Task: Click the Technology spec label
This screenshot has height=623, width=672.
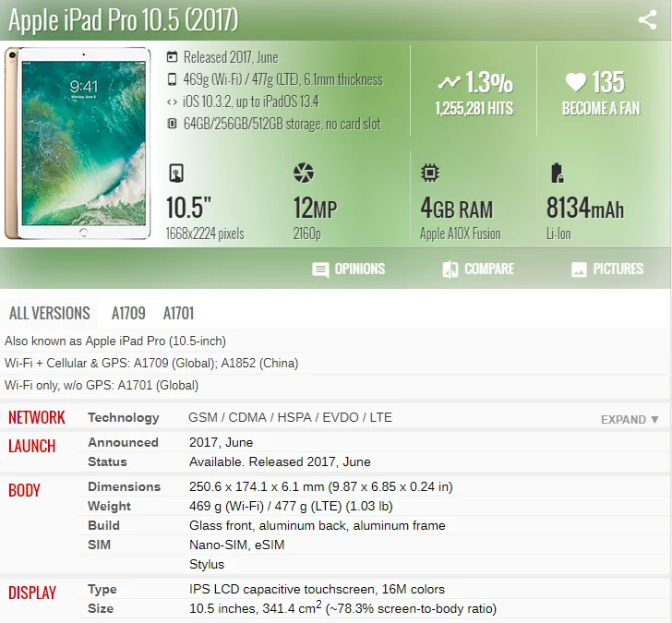Action: click(124, 418)
